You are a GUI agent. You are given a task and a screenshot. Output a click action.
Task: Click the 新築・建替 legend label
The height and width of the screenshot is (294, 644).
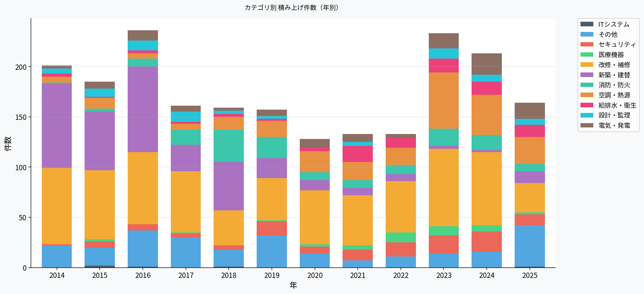[614, 75]
